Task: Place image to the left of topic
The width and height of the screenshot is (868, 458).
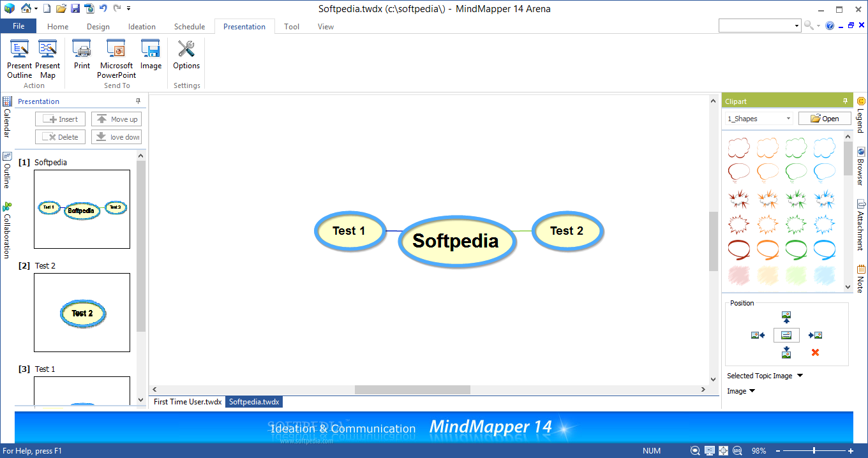Action: click(x=758, y=335)
